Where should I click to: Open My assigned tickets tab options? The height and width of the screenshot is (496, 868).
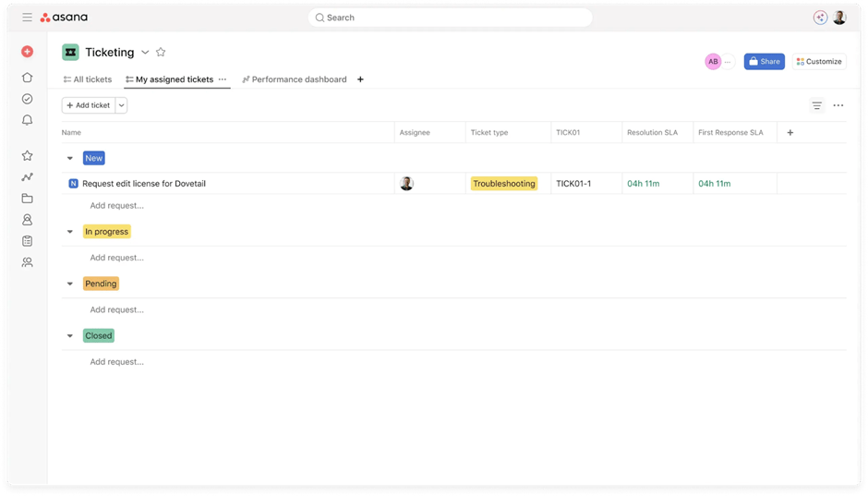[x=222, y=79]
